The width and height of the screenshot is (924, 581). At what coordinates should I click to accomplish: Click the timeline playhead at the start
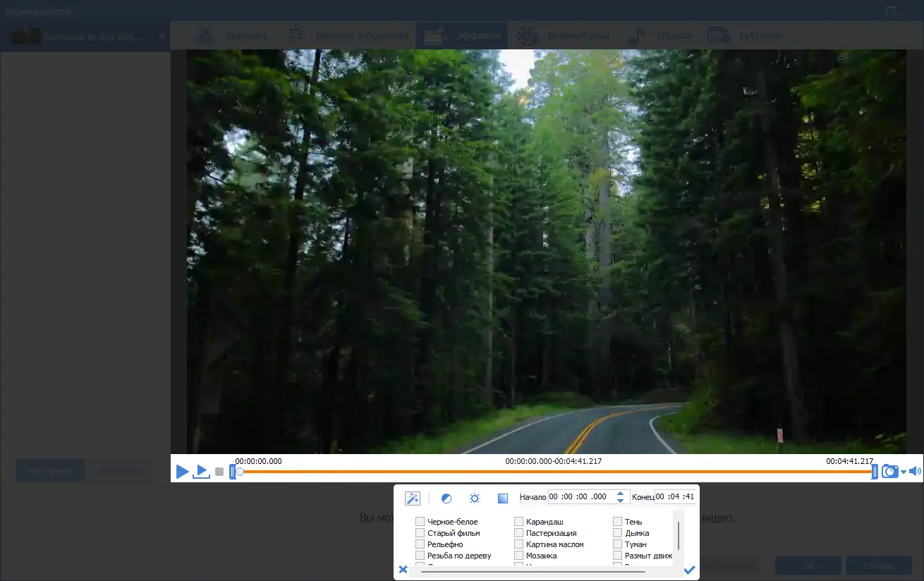coord(240,472)
